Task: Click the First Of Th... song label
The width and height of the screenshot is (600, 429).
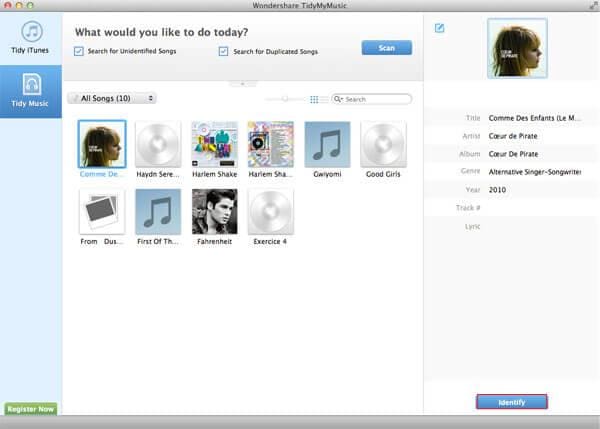Action: 158,241
